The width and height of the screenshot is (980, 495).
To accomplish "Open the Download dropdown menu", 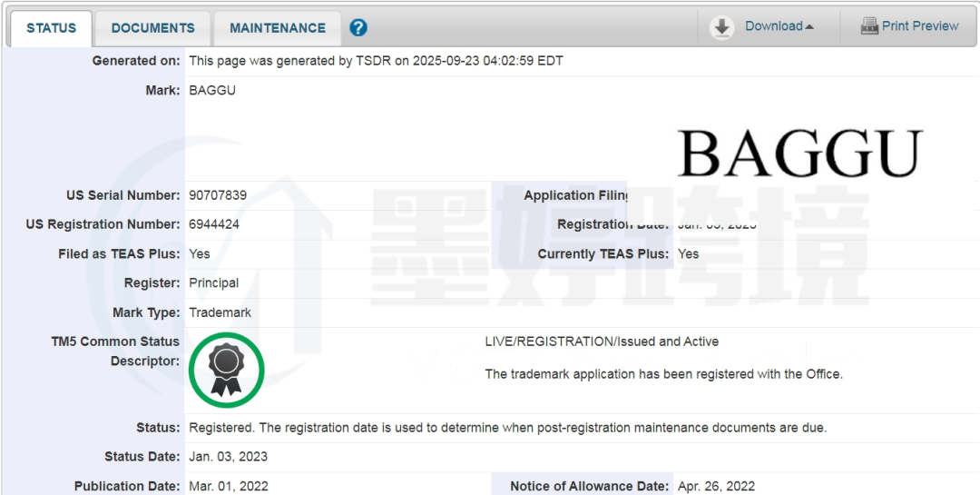I will (x=779, y=26).
